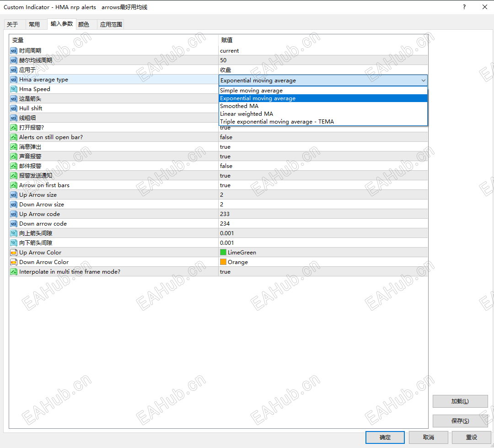The height and width of the screenshot is (448, 494).
Task: Click the 0.001 value for 向下箭头间隙
Action: pyautogui.click(x=227, y=243)
